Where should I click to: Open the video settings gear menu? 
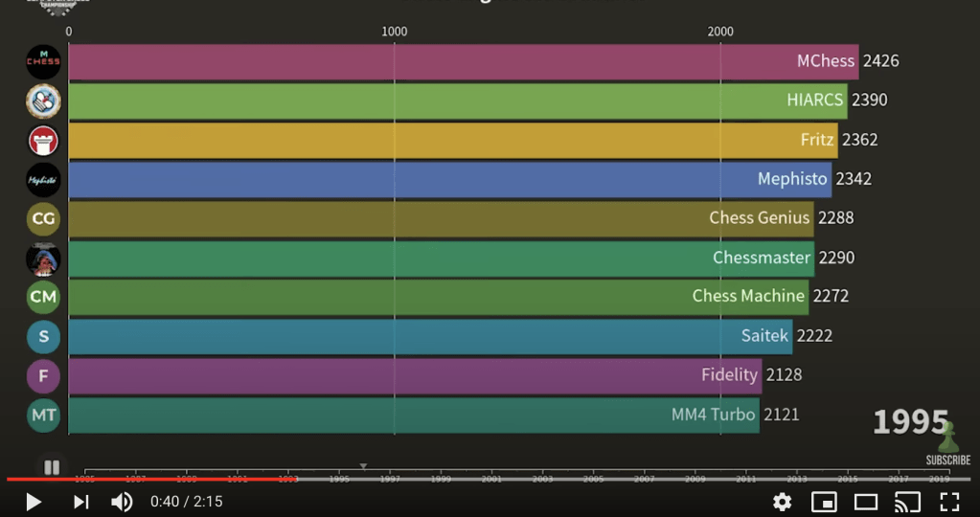782,502
